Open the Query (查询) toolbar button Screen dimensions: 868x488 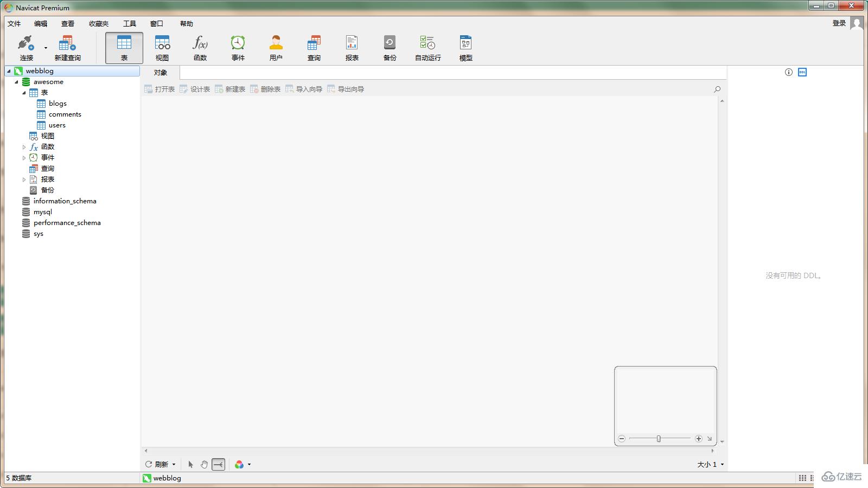click(314, 48)
